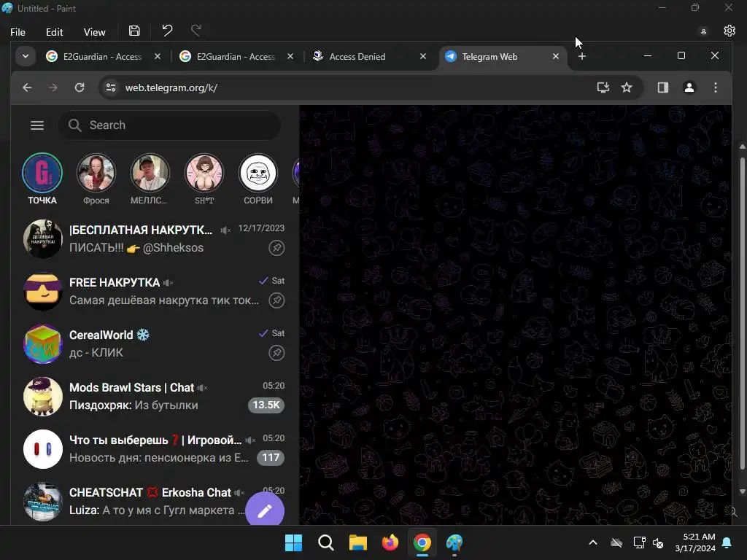Click the 13.5K unread badge
Screen dimensions: 747x560
coord(266,405)
